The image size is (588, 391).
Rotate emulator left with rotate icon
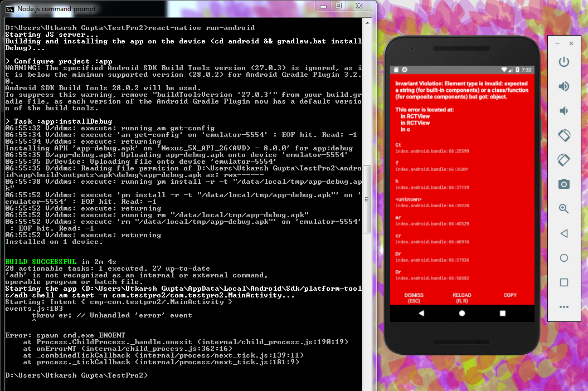(x=563, y=135)
